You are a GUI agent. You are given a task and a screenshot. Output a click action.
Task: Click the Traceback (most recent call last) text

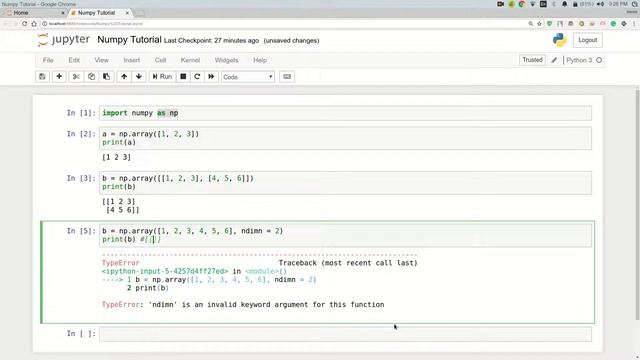tap(348, 263)
